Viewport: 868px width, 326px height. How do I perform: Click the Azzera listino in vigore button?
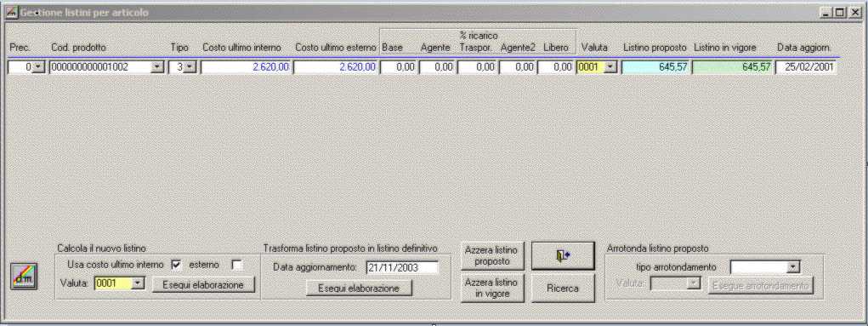pos(492,289)
